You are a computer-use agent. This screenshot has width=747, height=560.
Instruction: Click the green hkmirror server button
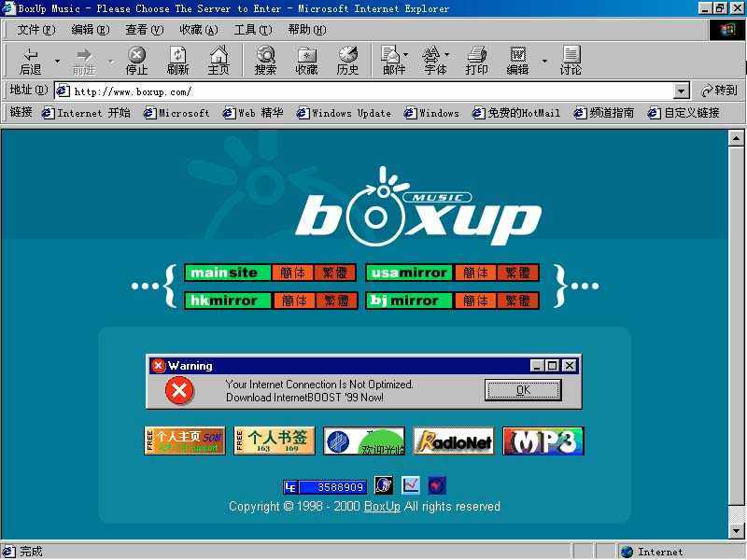point(227,301)
